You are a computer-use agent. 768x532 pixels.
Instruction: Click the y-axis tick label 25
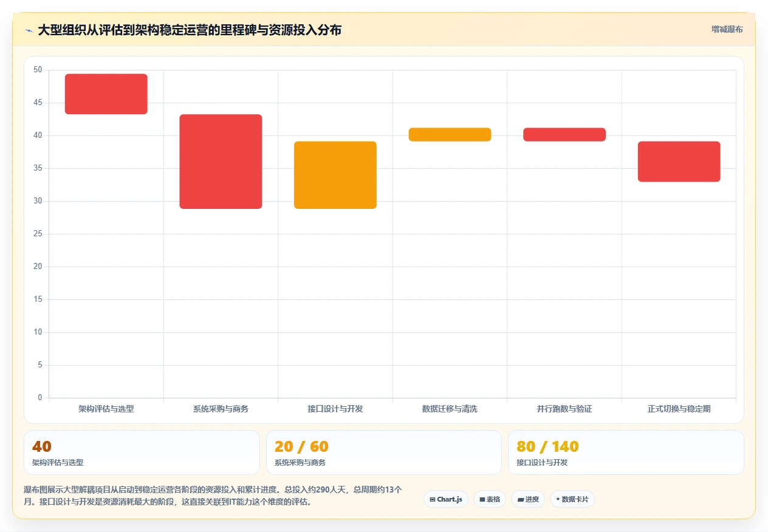click(x=38, y=234)
